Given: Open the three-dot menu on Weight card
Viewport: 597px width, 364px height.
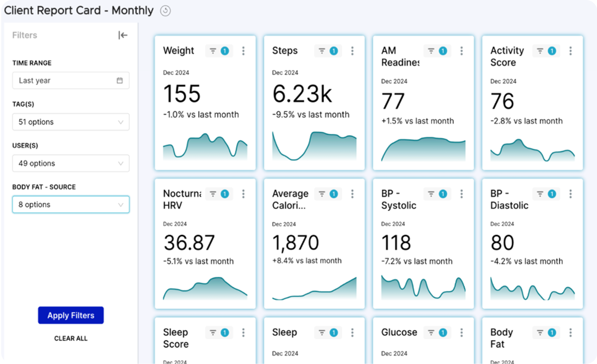Looking at the screenshot, I should [243, 51].
